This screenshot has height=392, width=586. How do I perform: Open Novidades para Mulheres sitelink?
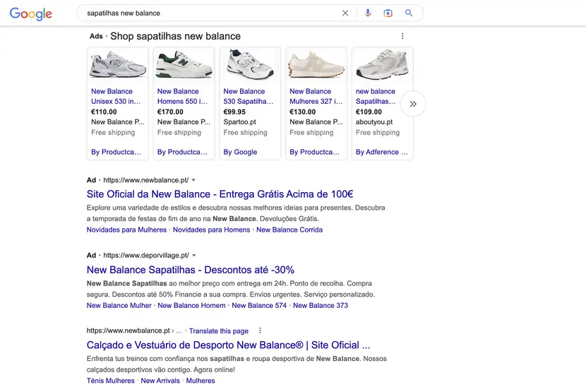click(126, 230)
